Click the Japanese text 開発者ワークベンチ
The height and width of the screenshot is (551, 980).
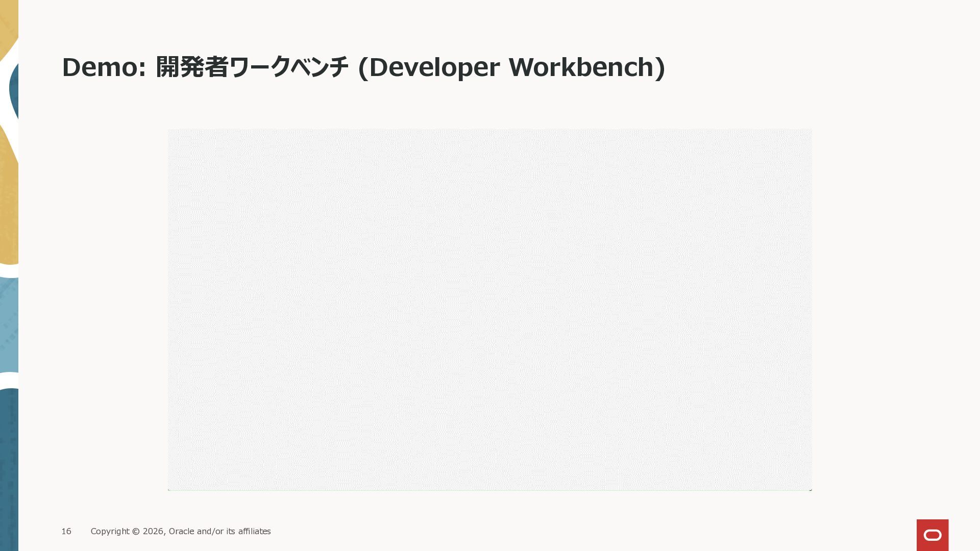pyautogui.click(x=252, y=67)
